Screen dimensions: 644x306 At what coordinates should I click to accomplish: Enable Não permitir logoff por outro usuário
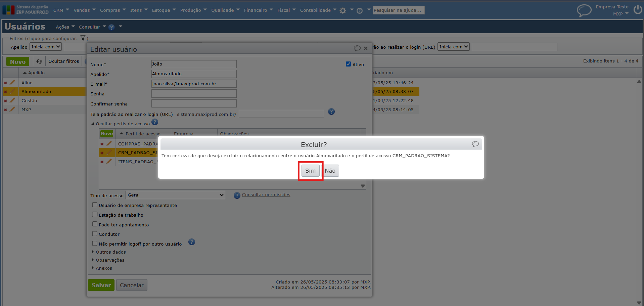(95, 244)
